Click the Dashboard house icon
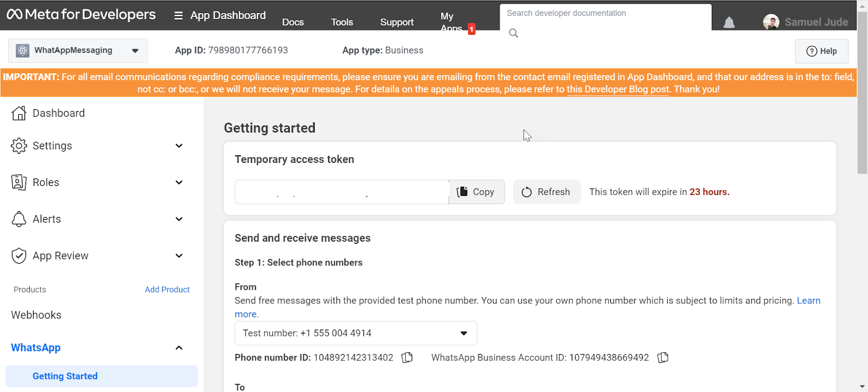Screen dimensions: 868x392 click(x=19, y=113)
